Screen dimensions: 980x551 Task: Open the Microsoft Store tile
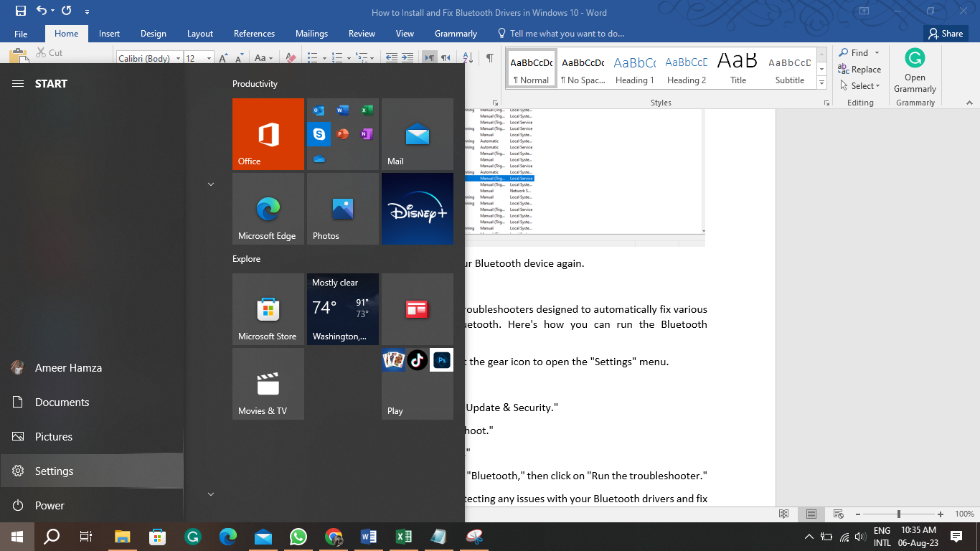tap(268, 309)
